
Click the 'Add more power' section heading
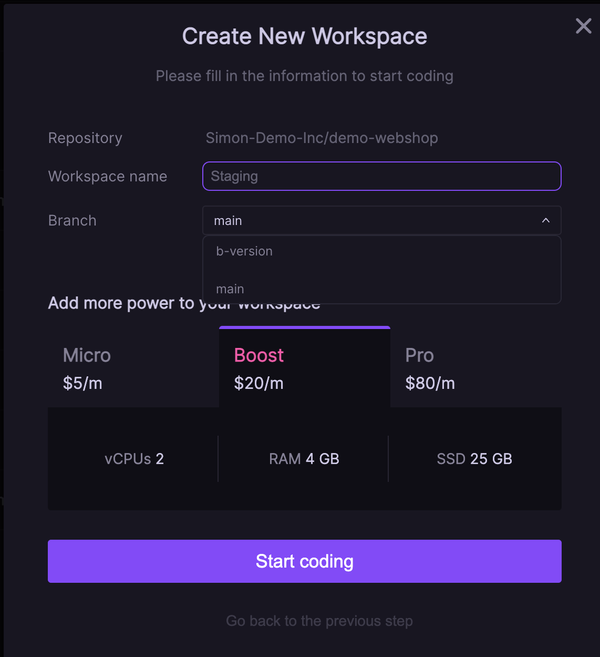coord(124,304)
